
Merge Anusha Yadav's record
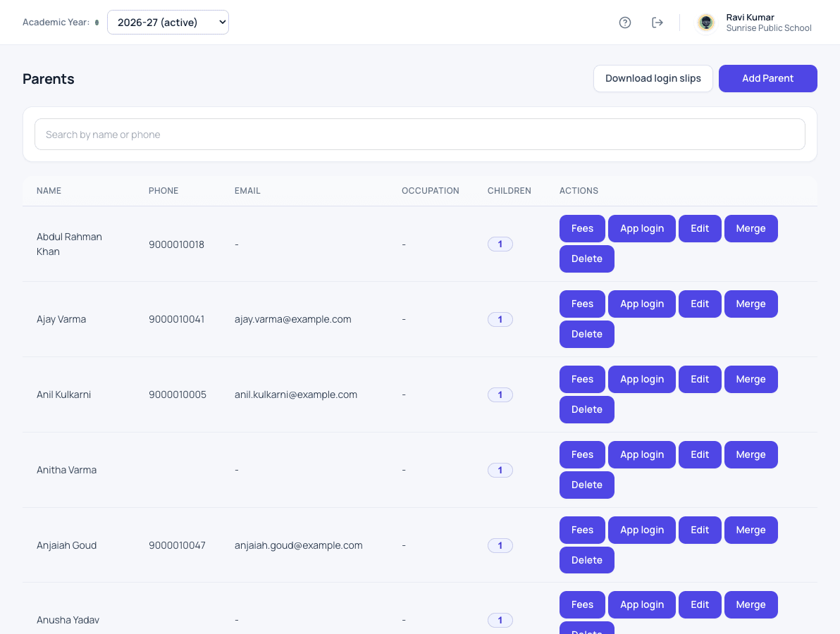pos(751,605)
